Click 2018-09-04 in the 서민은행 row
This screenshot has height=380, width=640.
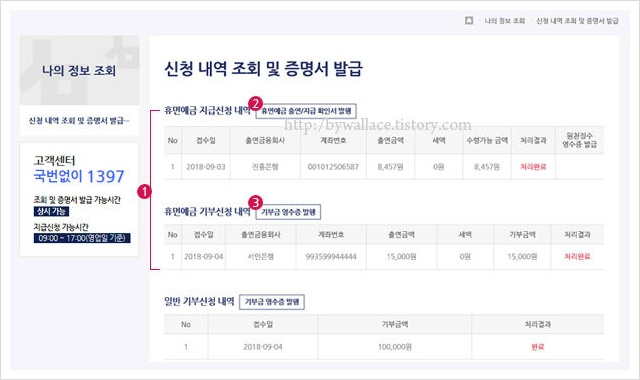click(x=204, y=257)
